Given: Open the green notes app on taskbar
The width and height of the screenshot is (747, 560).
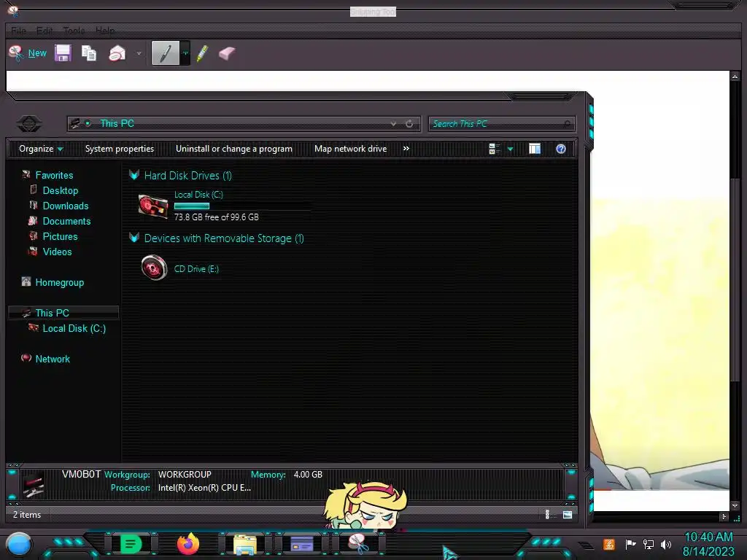Looking at the screenshot, I should point(131,544).
